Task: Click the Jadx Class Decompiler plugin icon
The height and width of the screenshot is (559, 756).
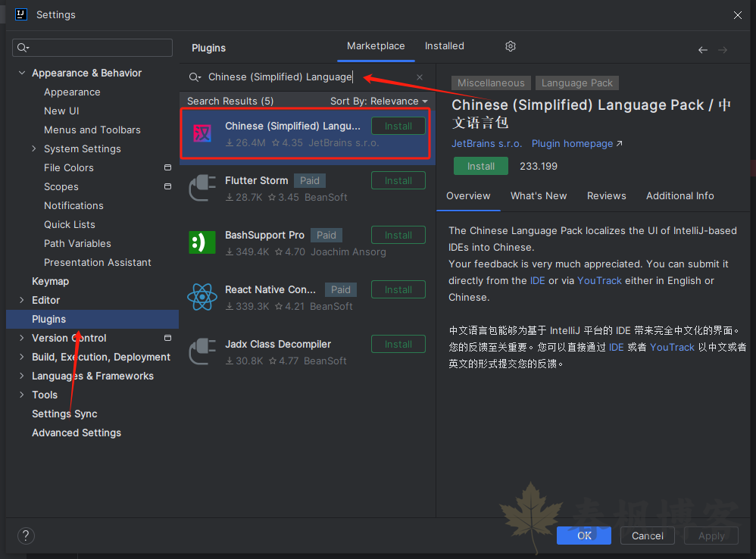Action: click(x=202, y=351)
